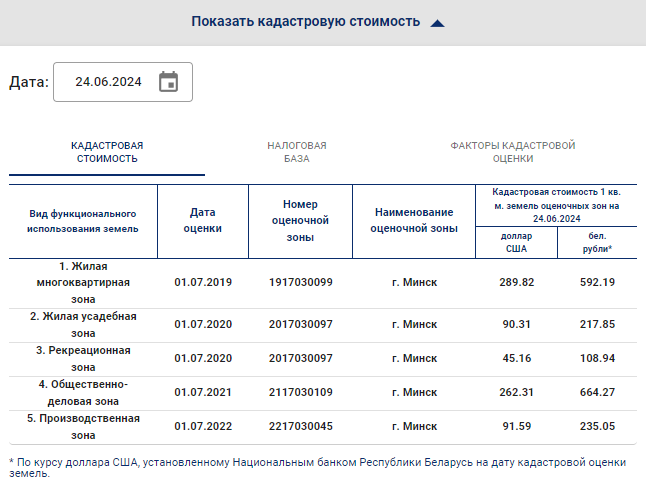Click dollar value 45.16
Screen dimensions: 646x485
[x=517, y=358]
